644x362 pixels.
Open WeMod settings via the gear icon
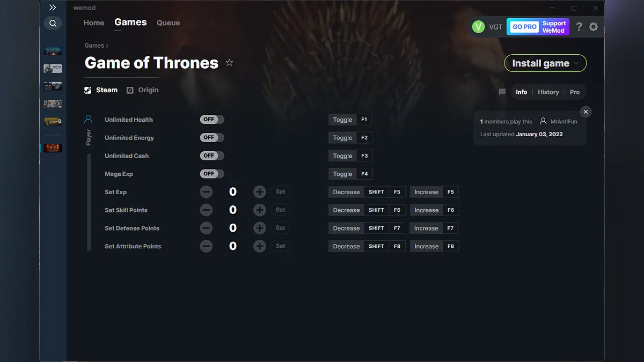point(594,26)
